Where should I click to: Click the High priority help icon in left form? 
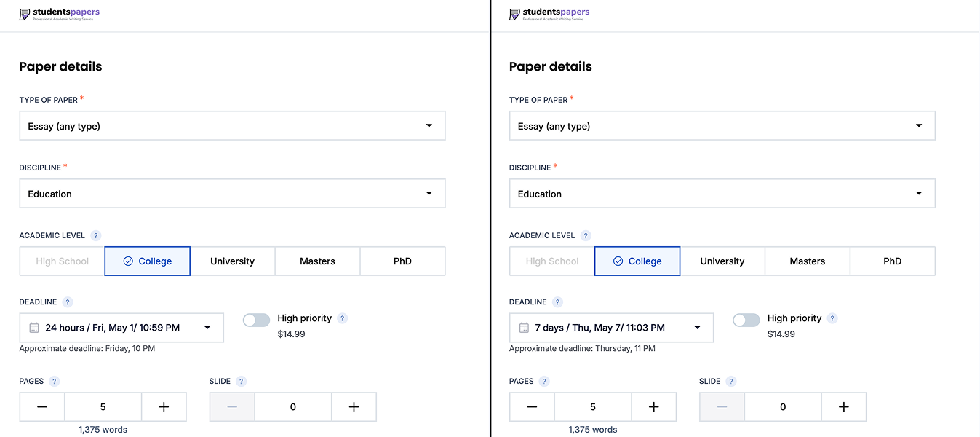pos(343,318)
